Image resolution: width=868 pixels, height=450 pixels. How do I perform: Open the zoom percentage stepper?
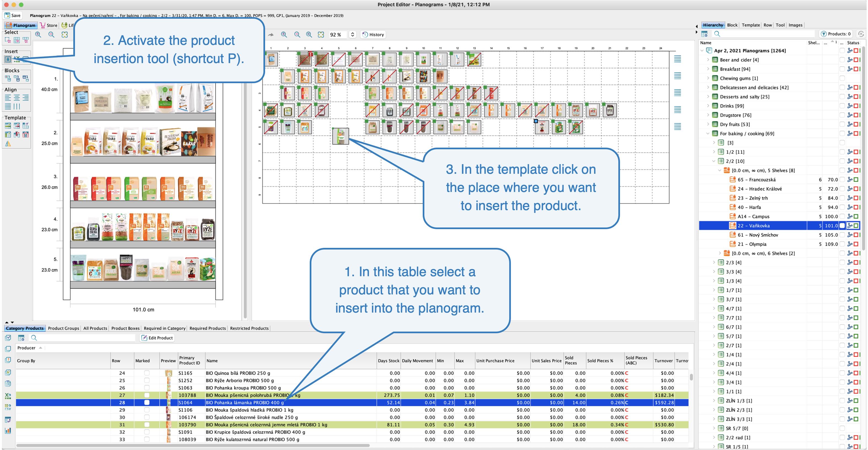(x=352, y=34)
